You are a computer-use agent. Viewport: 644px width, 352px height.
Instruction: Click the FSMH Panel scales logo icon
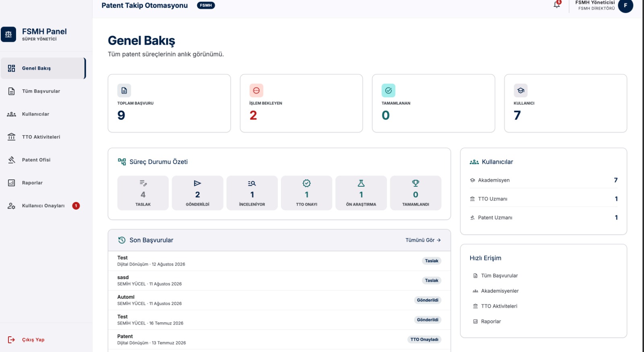pyautogui.click(x=8, y=35)
